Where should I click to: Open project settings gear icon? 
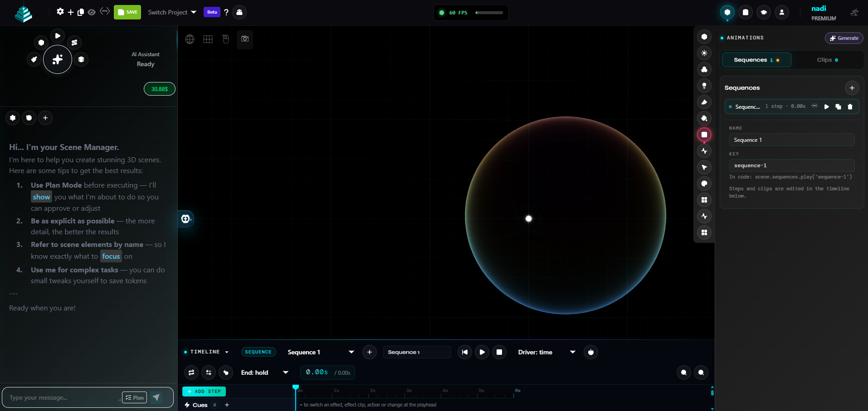60,12
